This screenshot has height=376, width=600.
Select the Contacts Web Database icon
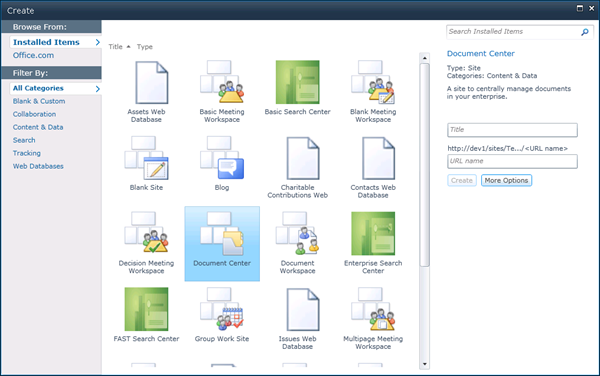pos(378,158)
